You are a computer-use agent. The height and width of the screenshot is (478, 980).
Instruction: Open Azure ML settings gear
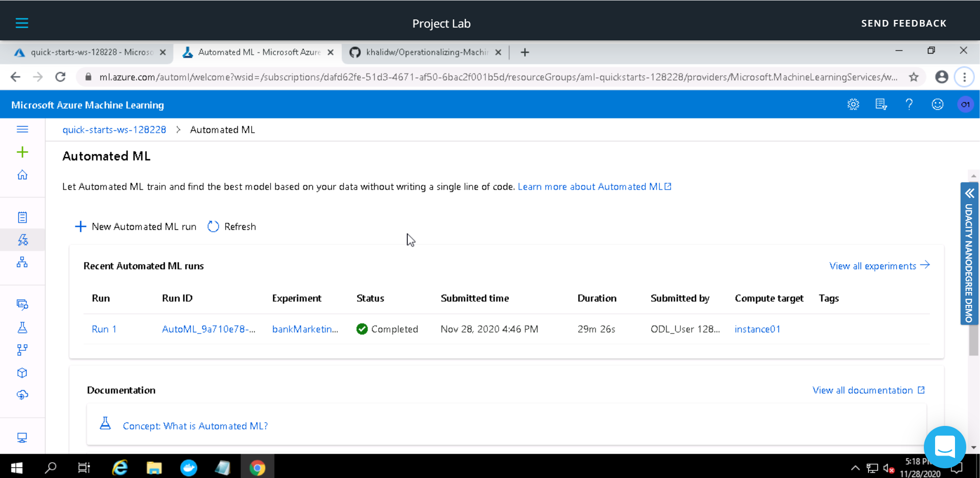[x=853, y=104]
